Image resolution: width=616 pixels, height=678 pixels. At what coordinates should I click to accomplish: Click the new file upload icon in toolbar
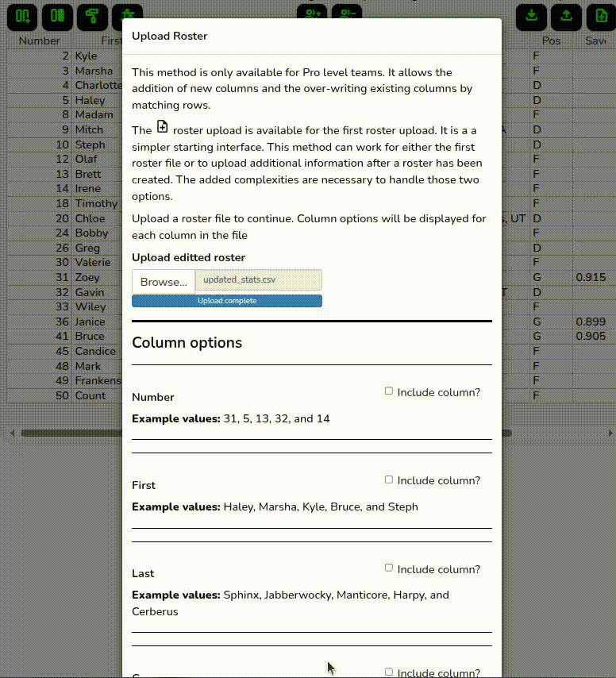[600, 16]
